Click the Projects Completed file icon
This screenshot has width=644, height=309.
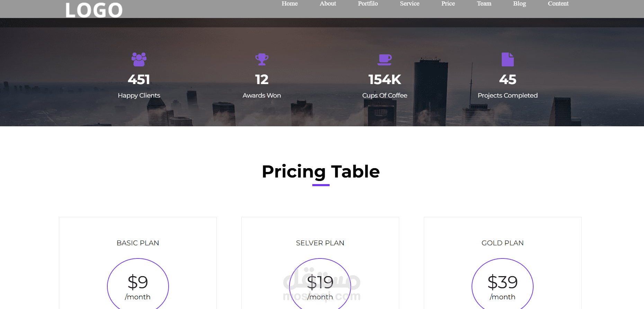tap(508, 59)
